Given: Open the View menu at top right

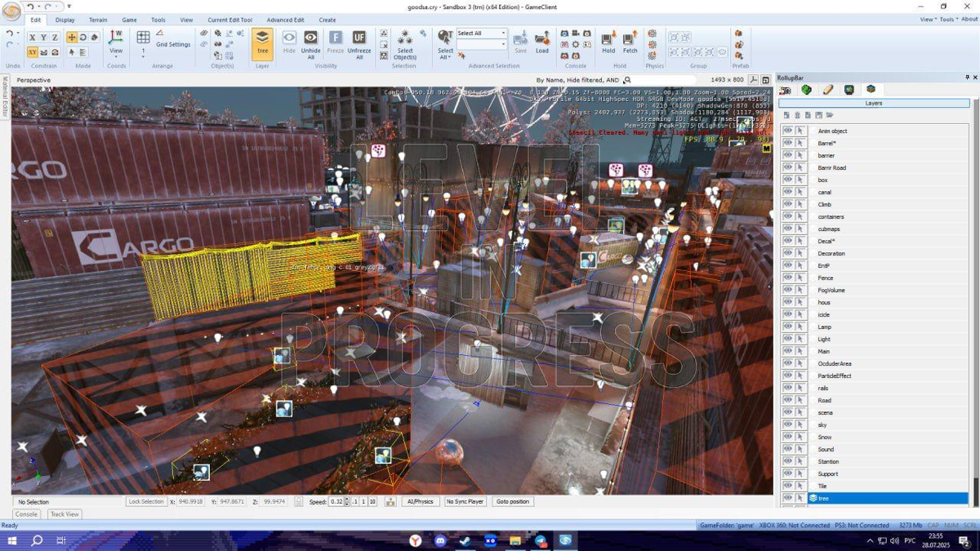Looking at the screenshot, I should (928, 20).
